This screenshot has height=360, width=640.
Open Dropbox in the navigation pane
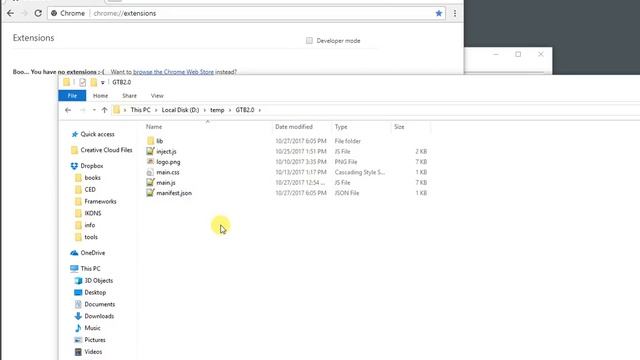point(92,166)
